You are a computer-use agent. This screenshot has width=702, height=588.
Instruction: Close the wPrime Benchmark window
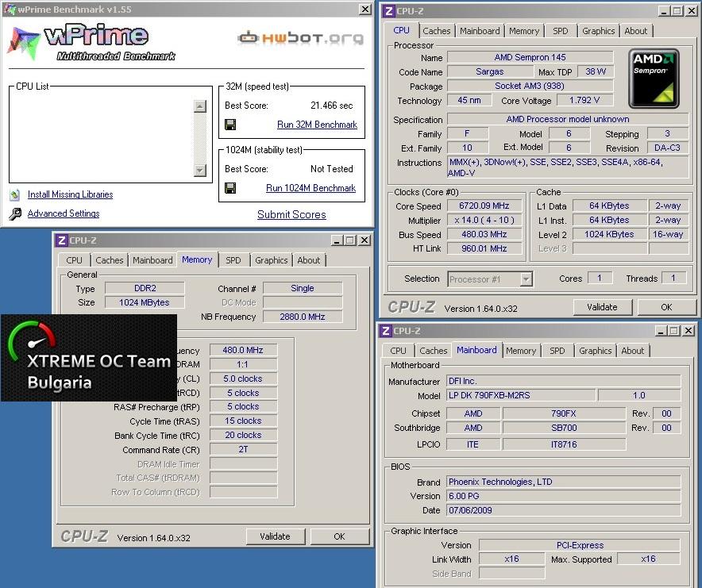point(365,9)
